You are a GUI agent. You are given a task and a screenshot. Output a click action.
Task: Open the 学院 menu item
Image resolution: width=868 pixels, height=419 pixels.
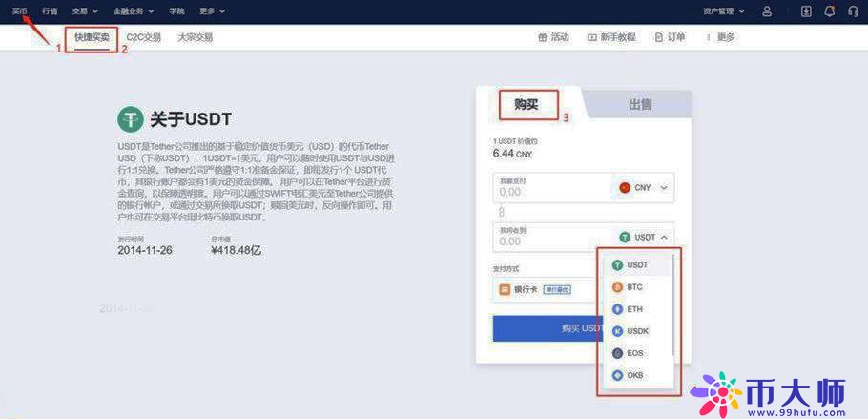[x=176, y=11]
